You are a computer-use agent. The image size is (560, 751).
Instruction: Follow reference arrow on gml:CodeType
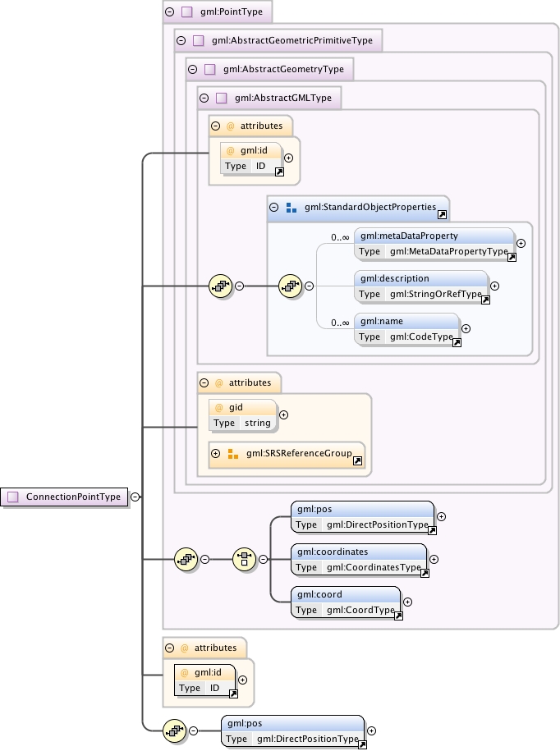pos(457,343)
